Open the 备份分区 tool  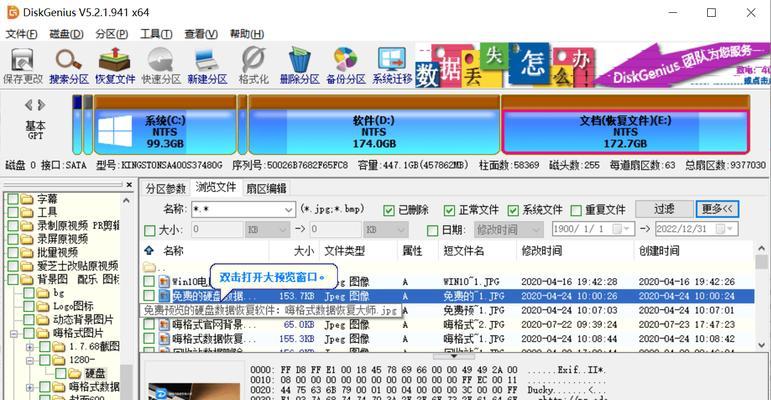pyautogui.click(x=346, y=65)
